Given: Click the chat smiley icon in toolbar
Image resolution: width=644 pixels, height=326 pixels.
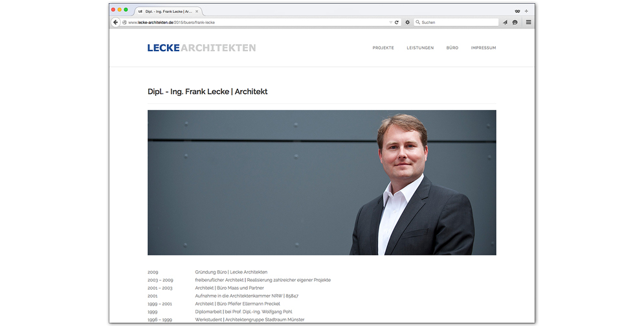Looking at the screenshot, I should (515, 22).
